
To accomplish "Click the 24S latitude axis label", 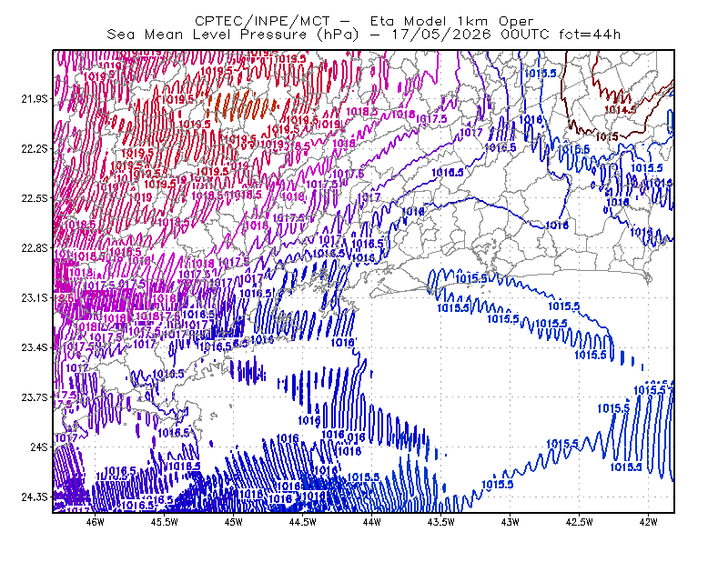I will click(x=39, y=447).
